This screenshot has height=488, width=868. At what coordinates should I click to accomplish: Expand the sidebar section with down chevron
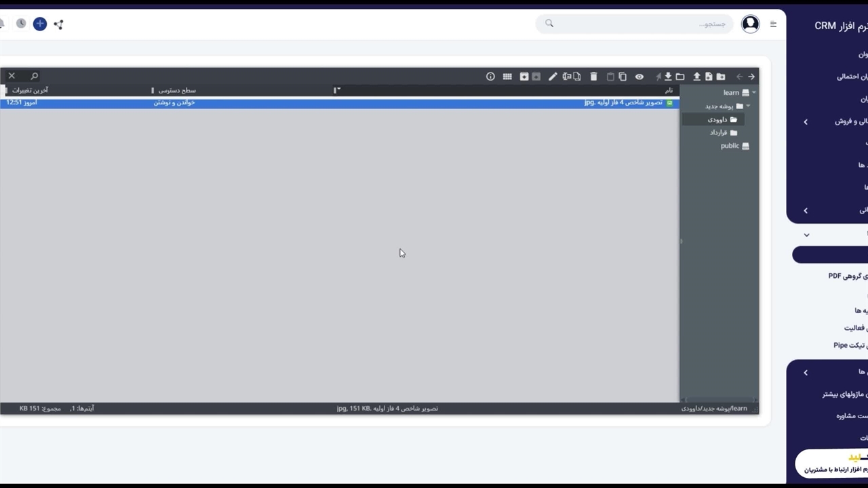pos(806,235)
